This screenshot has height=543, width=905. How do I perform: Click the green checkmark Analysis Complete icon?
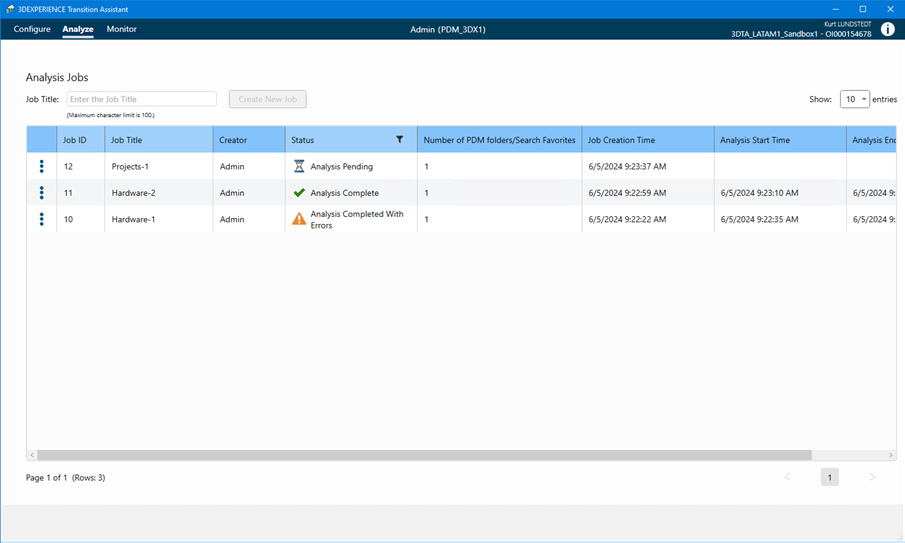coord(299,193)
